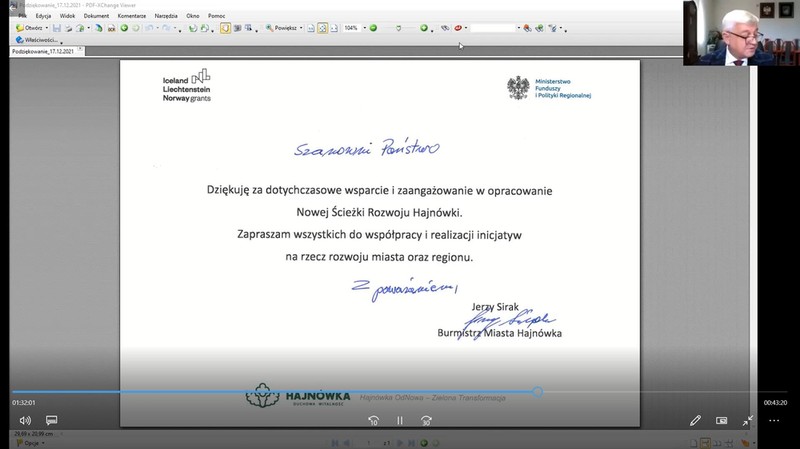800x449 pixels.
Task: Exit full screen with arrows icon
Action: click(x=747, y=420)
